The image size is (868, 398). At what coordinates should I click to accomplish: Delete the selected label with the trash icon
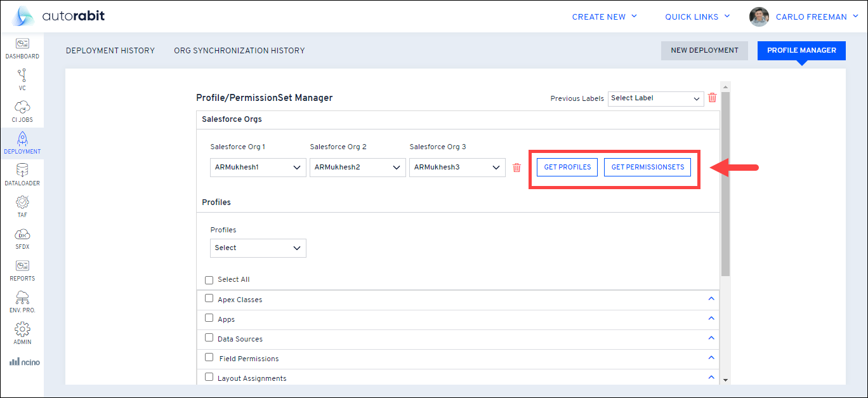713,98
